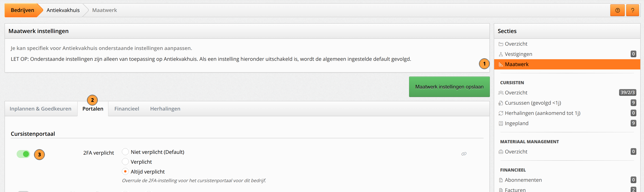644x192 pixels.
Task: Click the circled question mark help icon
Action: click(x=617, y=10)
